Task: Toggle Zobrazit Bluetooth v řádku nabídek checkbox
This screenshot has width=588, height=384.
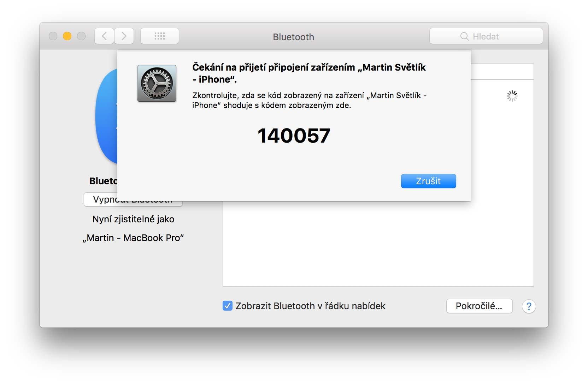Action: point(228,306)
